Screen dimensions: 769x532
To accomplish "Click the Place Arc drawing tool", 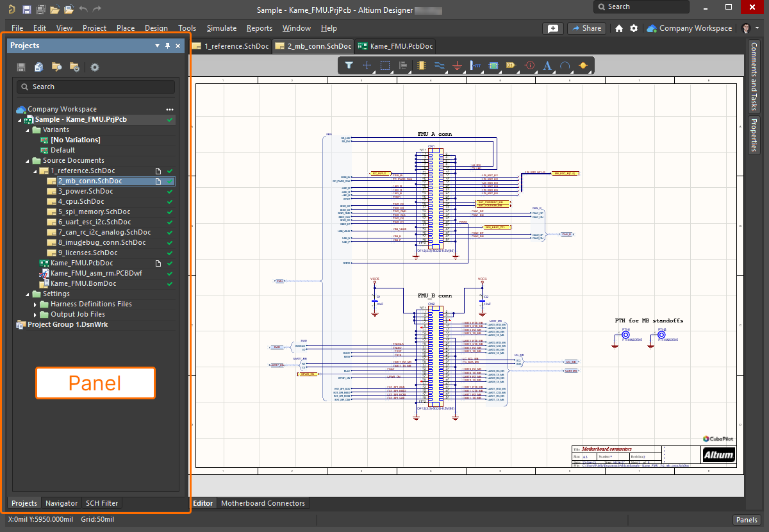I will tap(565, 65).
